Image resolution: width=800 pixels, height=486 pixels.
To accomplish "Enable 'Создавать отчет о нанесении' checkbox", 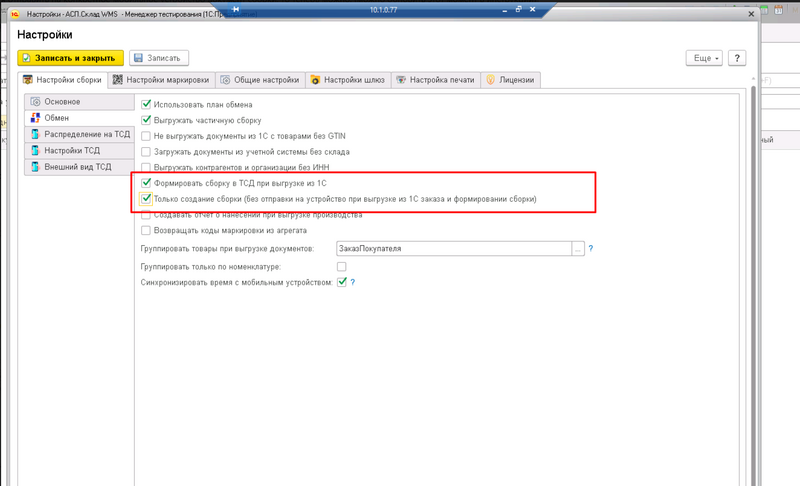I will click(146, 215).
